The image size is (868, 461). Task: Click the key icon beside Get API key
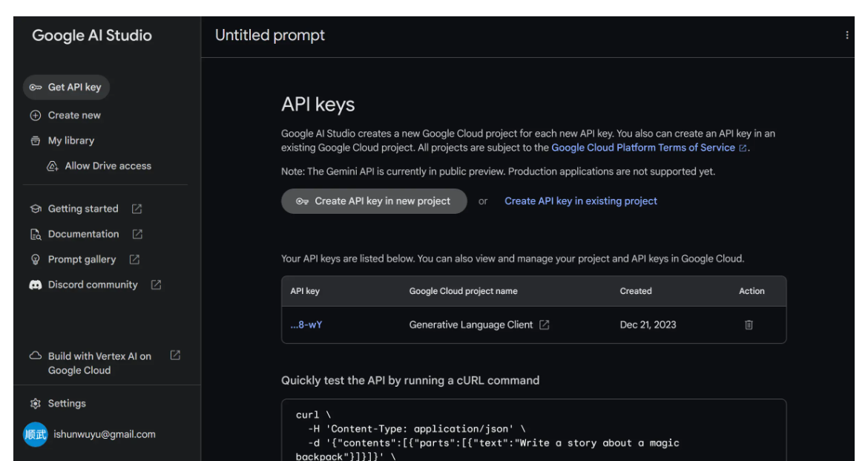click(36, 88)
